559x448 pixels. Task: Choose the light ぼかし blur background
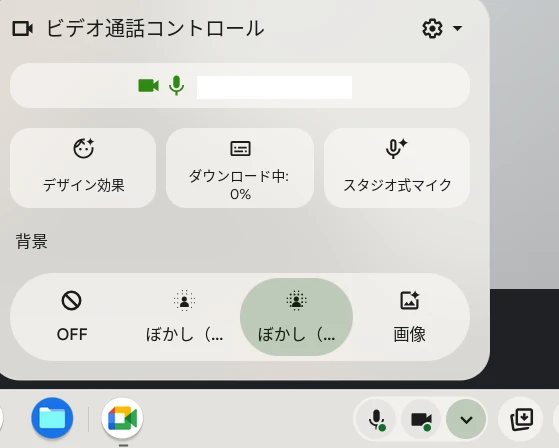pyautogui.click(x=184, y=317)
